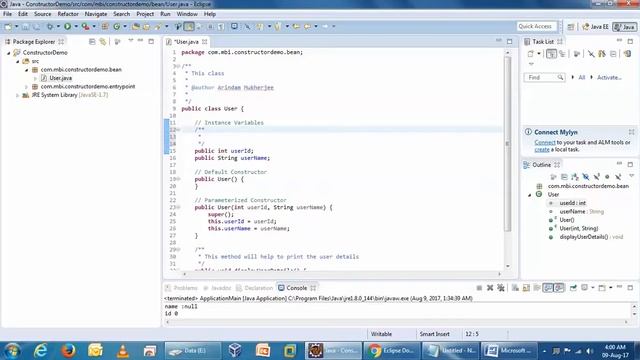
Task: Collapse the src folder node
Action: coord(18,61)
